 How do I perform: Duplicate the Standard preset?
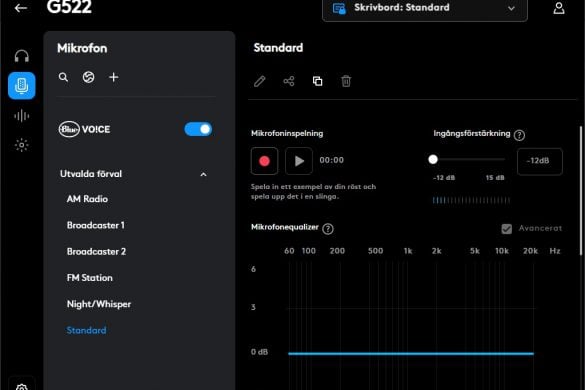tap(317, 81)
